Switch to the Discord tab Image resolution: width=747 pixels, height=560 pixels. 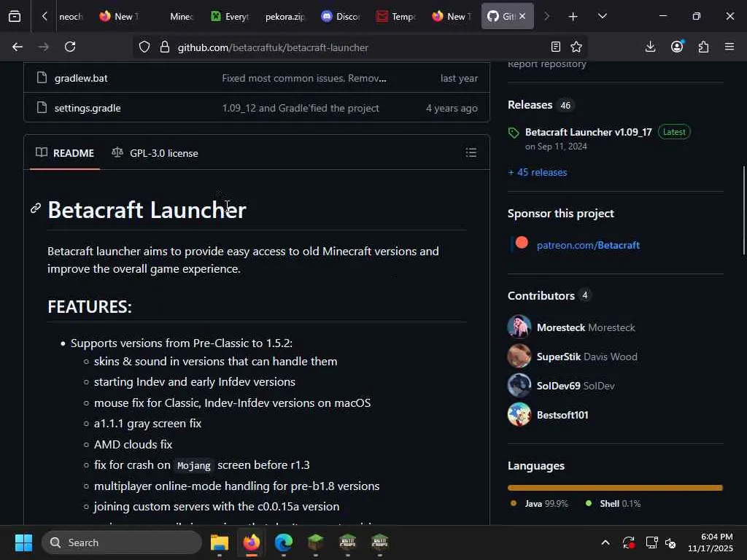click(341, 17)
